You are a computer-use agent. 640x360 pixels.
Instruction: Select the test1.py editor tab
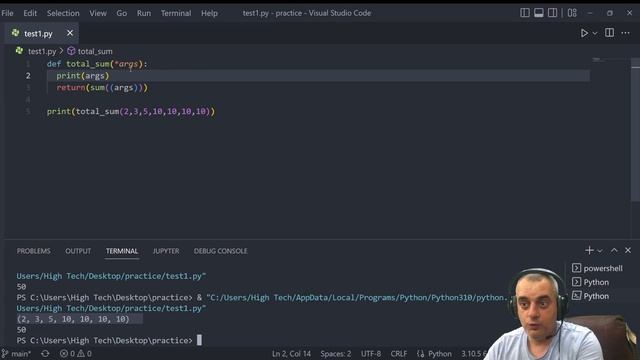41,33
